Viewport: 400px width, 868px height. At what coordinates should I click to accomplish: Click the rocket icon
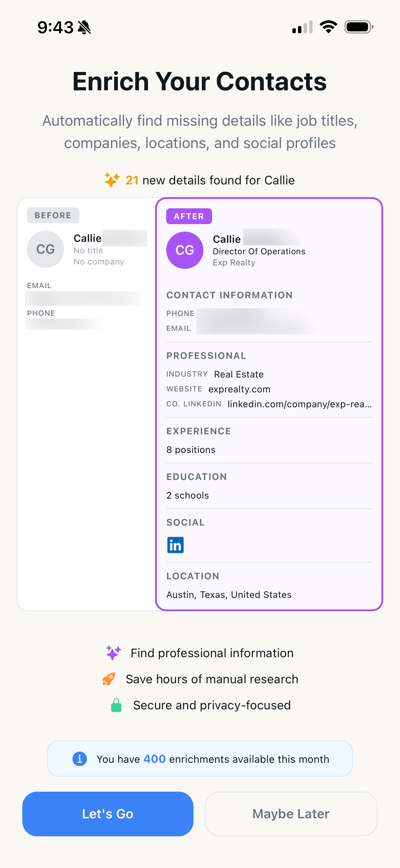109,679
